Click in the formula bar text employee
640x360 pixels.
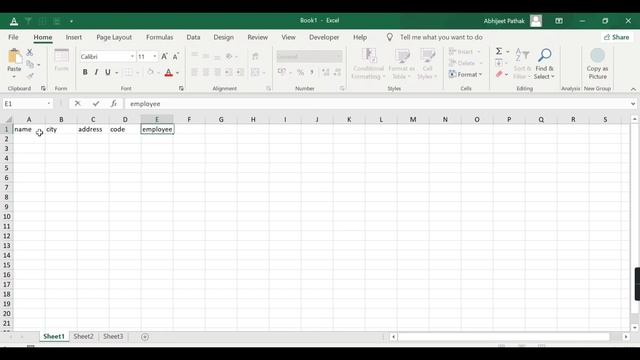point(145,104)
